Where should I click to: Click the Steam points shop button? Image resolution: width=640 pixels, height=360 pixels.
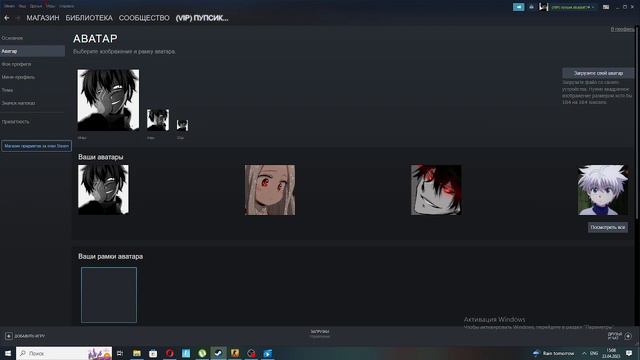[x=36, y=146]
